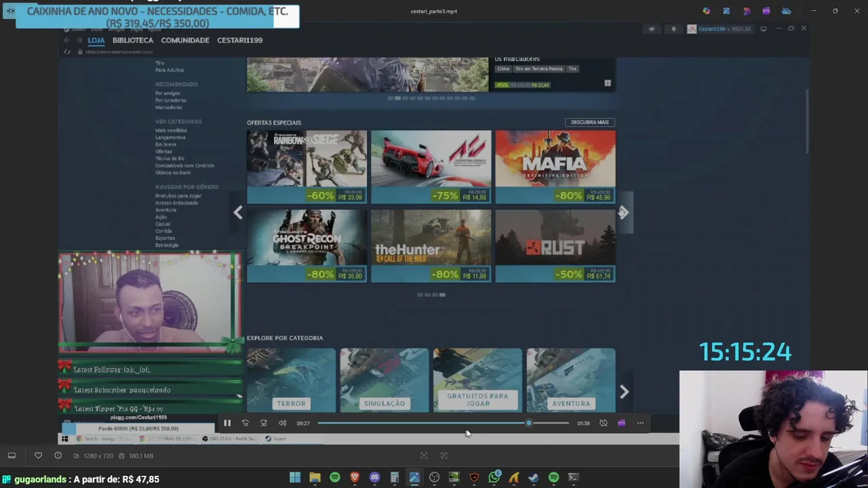Screen dimensions: 868x488
Task: Click the filmstrip icon in the bottom bar
Action: coord(12,455)
